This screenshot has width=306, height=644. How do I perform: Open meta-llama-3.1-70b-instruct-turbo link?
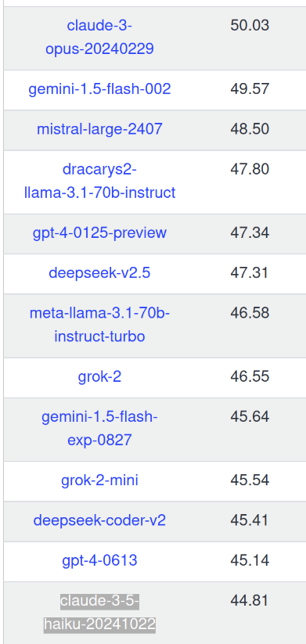pos(99,325)
